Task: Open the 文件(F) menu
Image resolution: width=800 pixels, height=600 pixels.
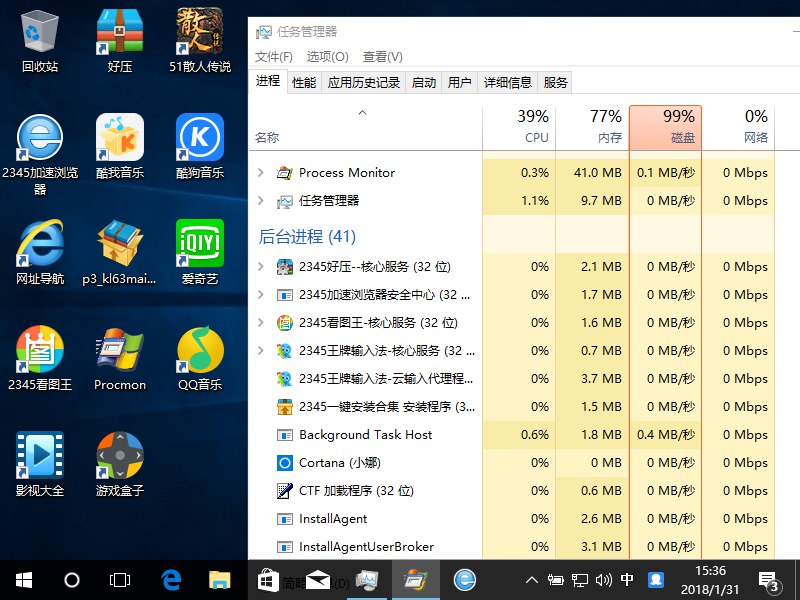Action: click(274, 57)
